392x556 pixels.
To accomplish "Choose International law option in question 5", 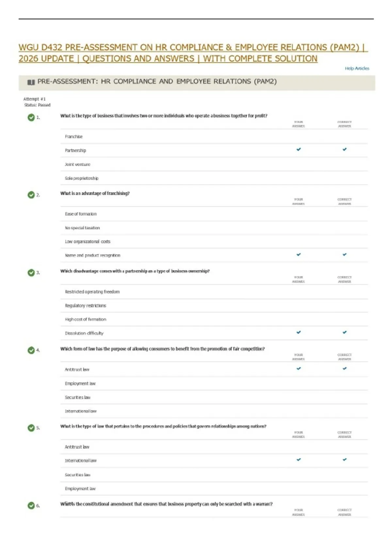I will [x=214, y=460].
